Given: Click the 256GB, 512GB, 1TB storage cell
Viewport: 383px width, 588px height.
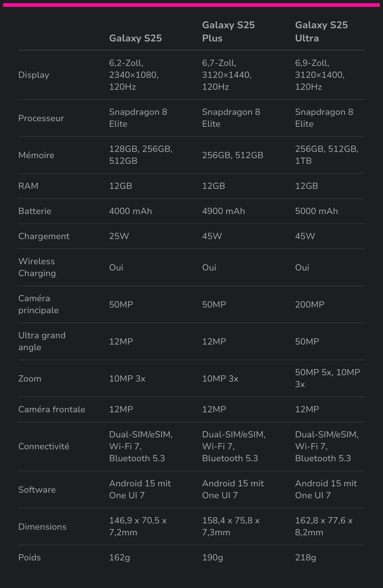Looking at the screenshot, I should (326, 155).
